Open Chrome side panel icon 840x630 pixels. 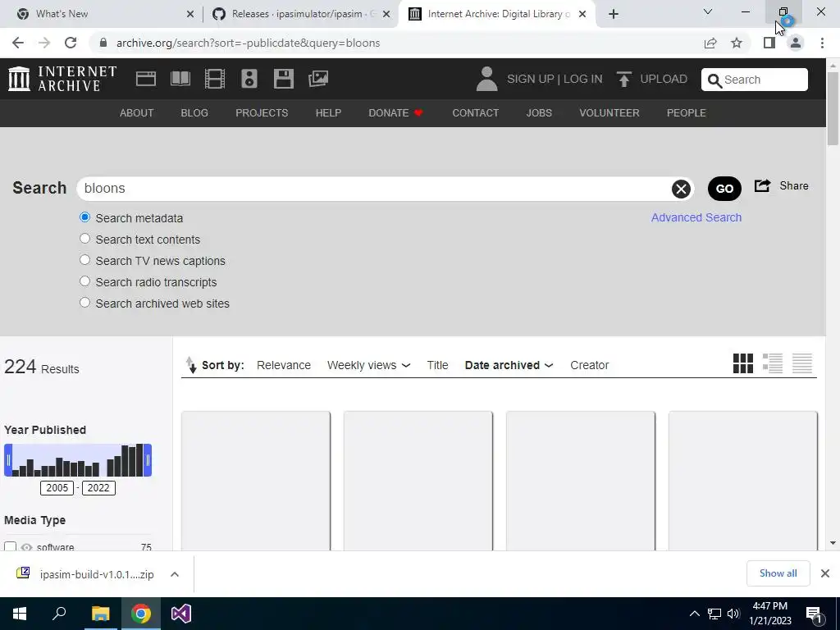click(769, 43)
